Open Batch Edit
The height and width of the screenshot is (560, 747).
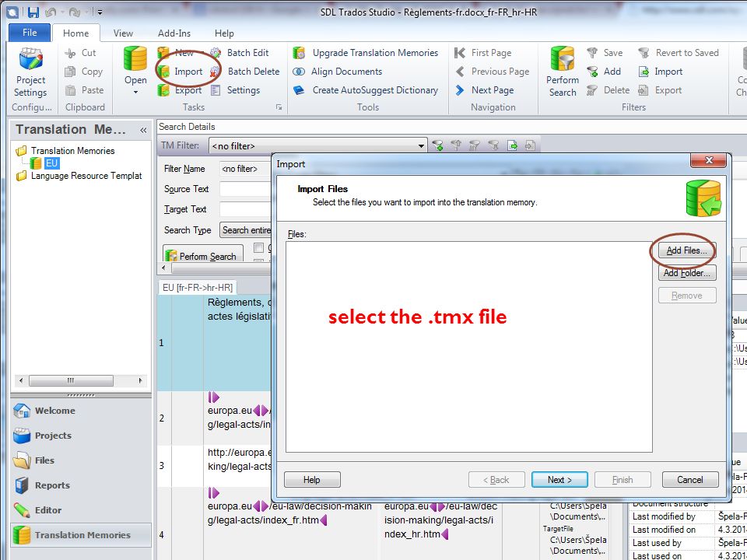pos(240,53)
